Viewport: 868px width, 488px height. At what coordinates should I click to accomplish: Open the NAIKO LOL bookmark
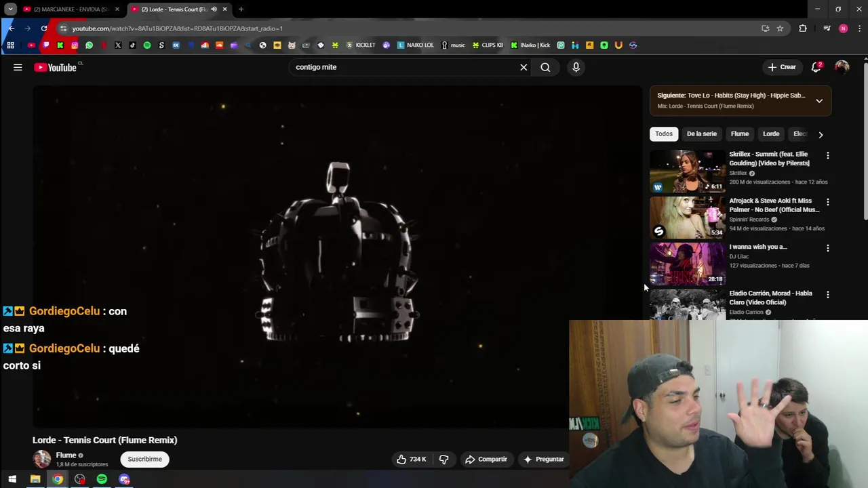coord(415,45)
